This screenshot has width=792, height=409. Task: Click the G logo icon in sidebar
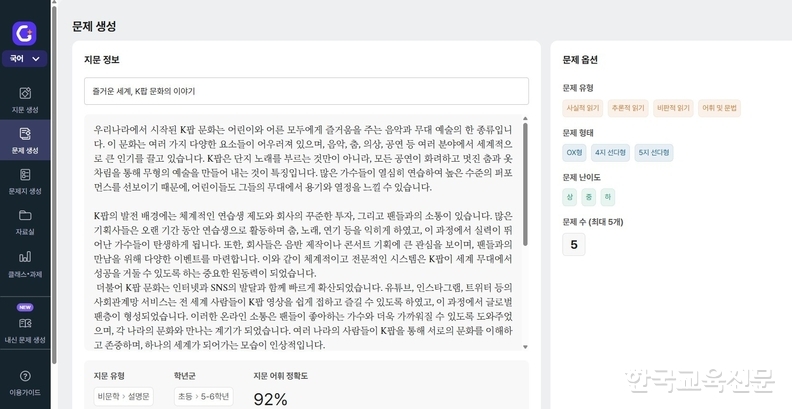tap(24, 32)
